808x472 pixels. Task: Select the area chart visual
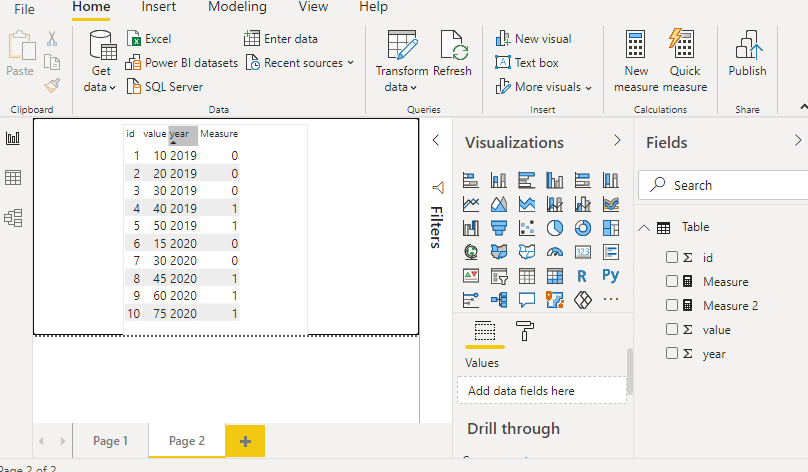pyautogui.click(x=499, y=204)
